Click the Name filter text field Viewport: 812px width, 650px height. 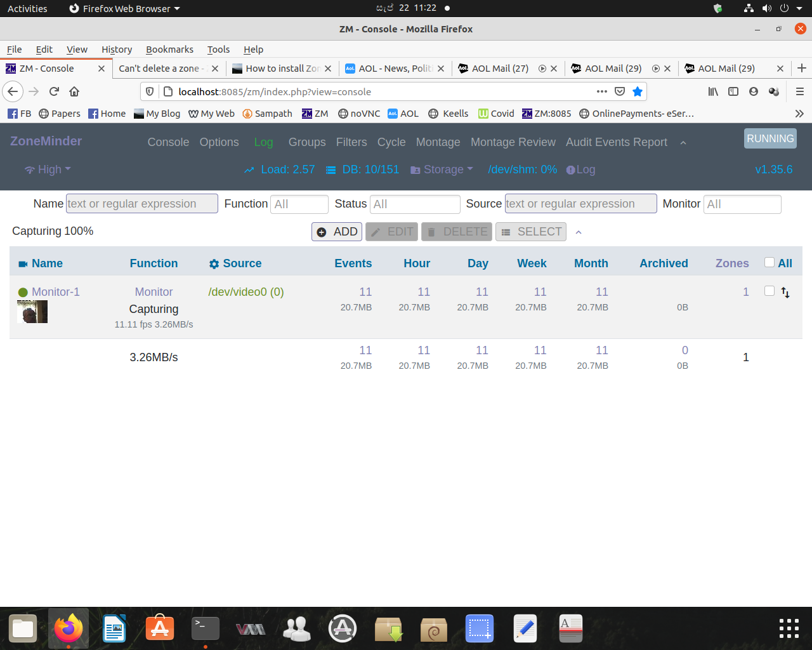coord(142,204)
